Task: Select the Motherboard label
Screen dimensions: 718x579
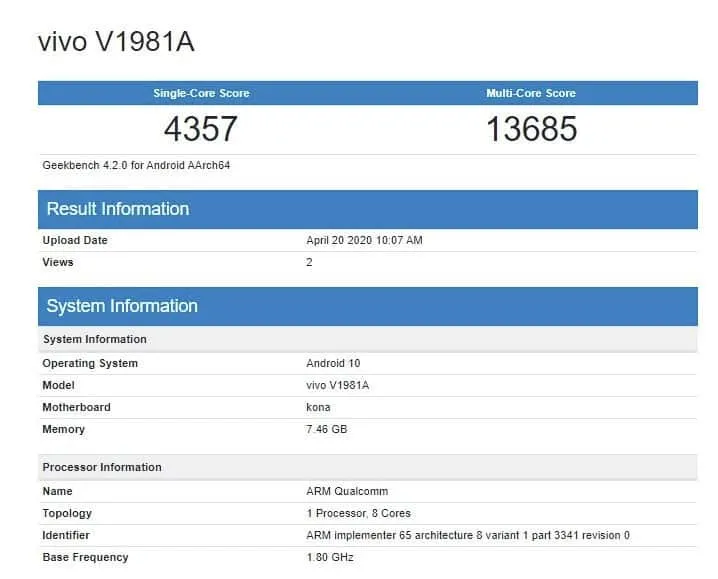Action: 76,407
